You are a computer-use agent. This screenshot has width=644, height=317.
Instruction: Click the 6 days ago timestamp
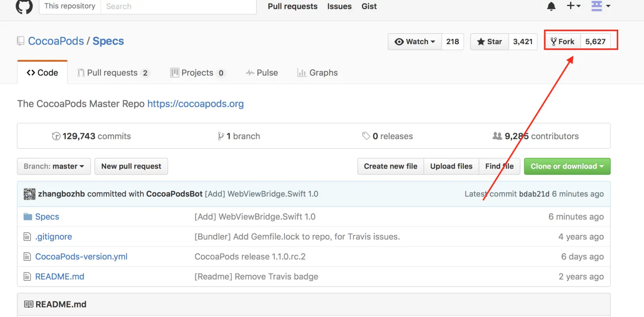[582, 257]
